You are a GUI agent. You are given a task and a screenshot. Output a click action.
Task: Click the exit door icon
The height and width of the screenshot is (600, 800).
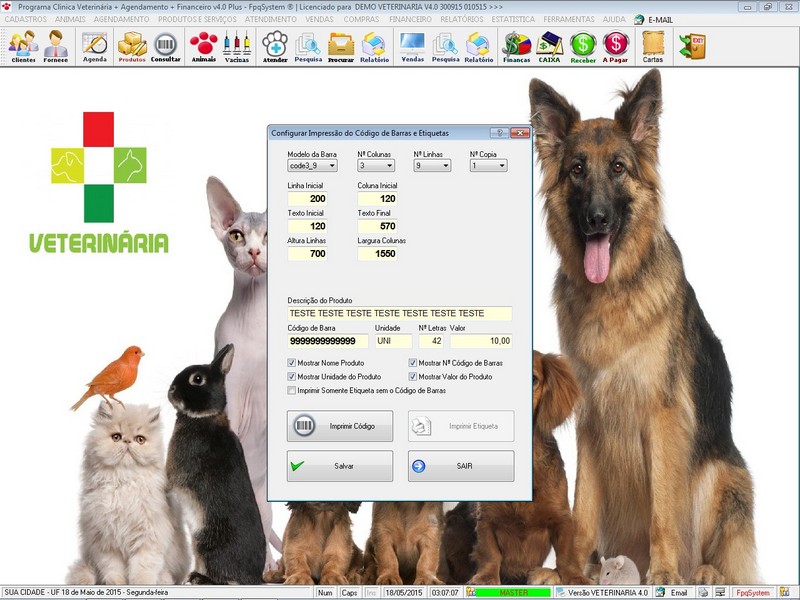692,46
